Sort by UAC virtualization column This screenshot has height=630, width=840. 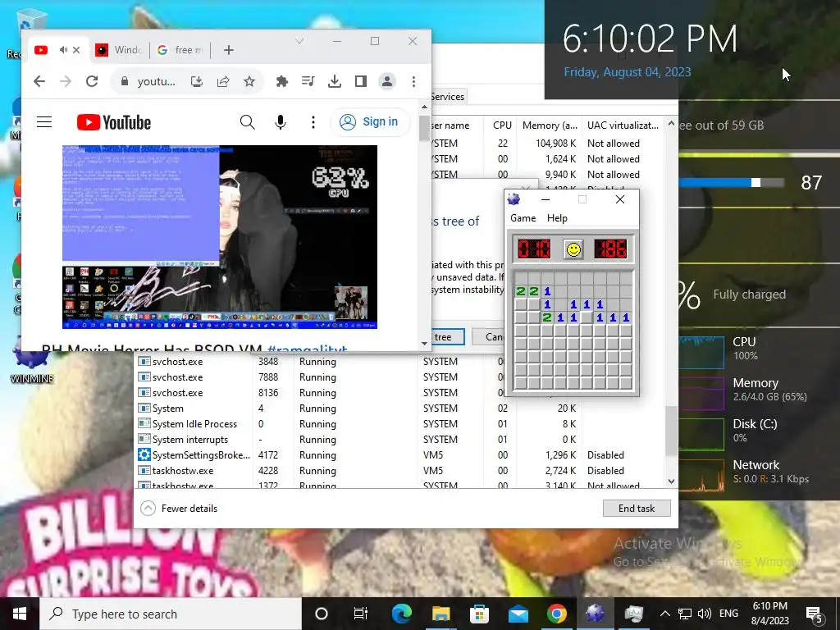(623, 126)
